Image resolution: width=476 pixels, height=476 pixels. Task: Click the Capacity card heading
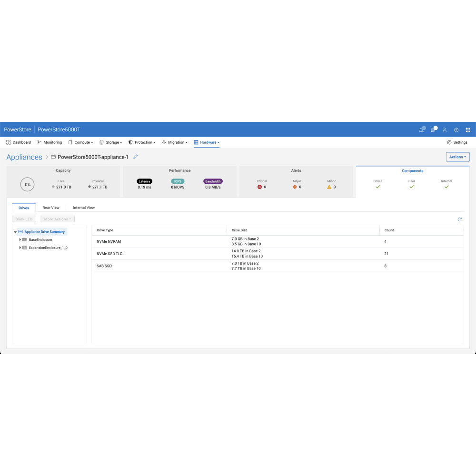pos(63,170)
